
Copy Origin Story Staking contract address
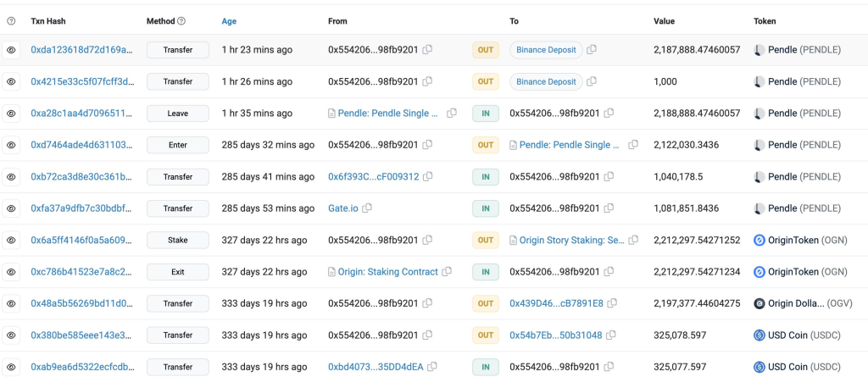[x=633, y=240]
